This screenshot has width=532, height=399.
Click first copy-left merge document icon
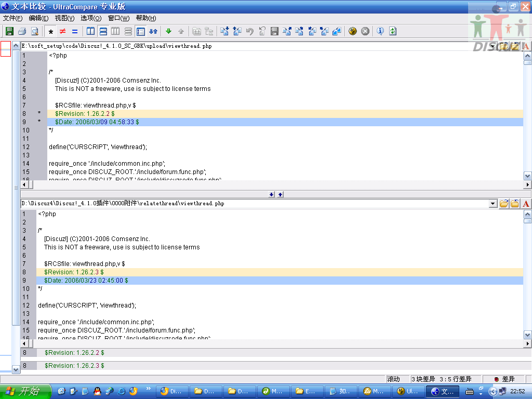click(312, 32)
